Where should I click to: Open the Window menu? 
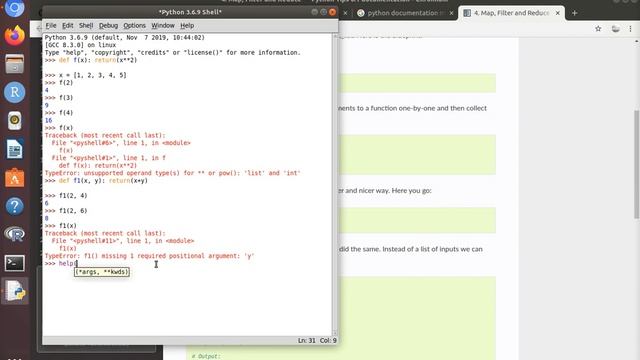click(163, 25)
